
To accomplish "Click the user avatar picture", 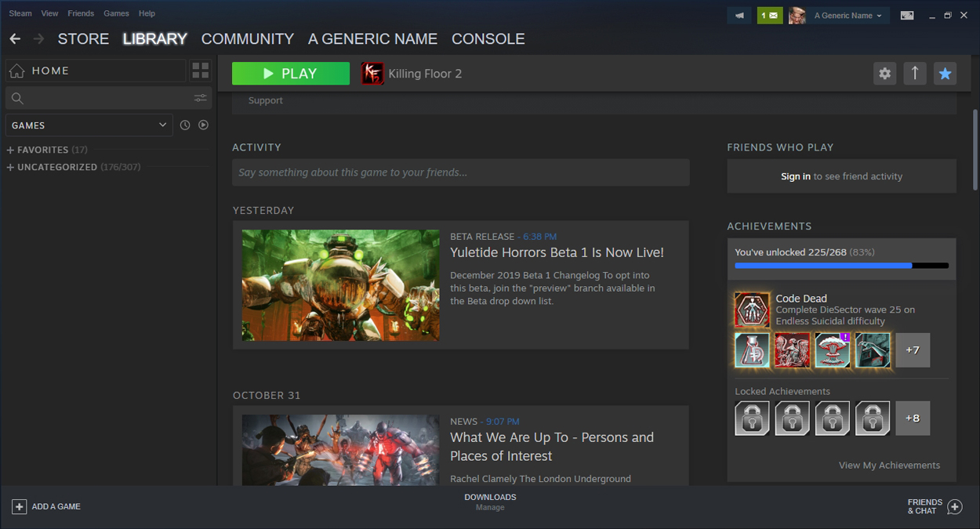I will (x=797, y=15).
